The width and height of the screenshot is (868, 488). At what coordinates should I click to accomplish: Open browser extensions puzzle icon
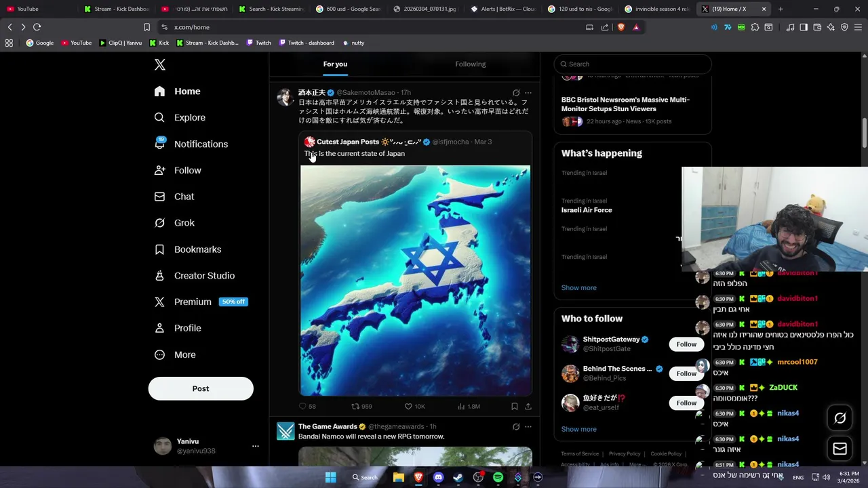(755, 27)
